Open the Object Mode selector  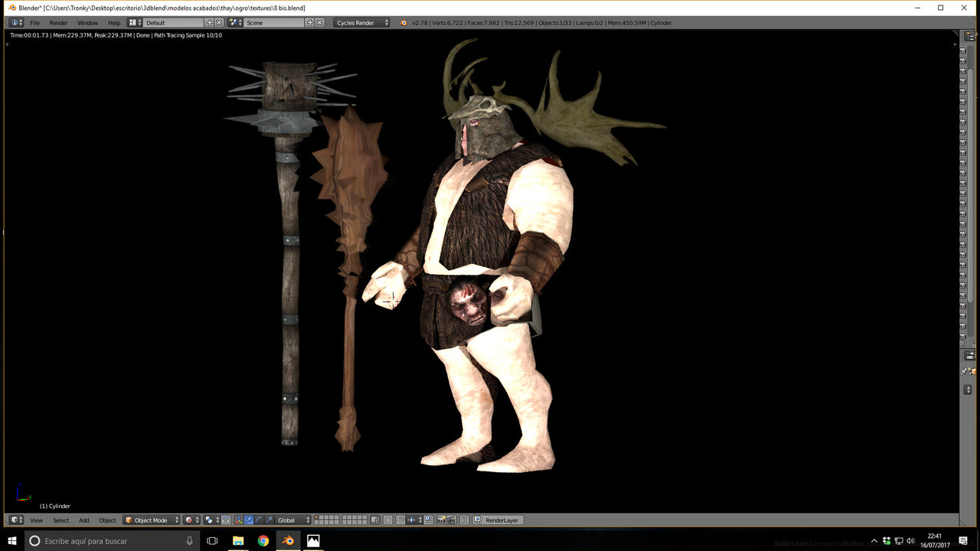coord(152,520)
